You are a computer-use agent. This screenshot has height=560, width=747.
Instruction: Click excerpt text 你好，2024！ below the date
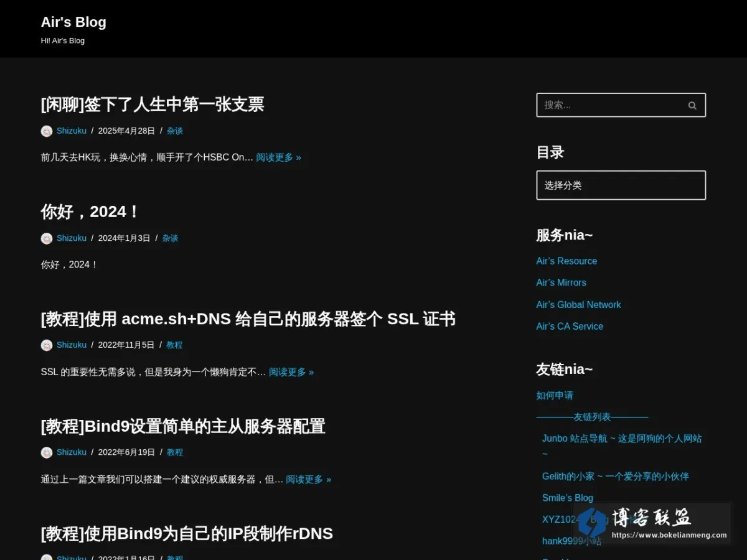(x=70, y=264)
